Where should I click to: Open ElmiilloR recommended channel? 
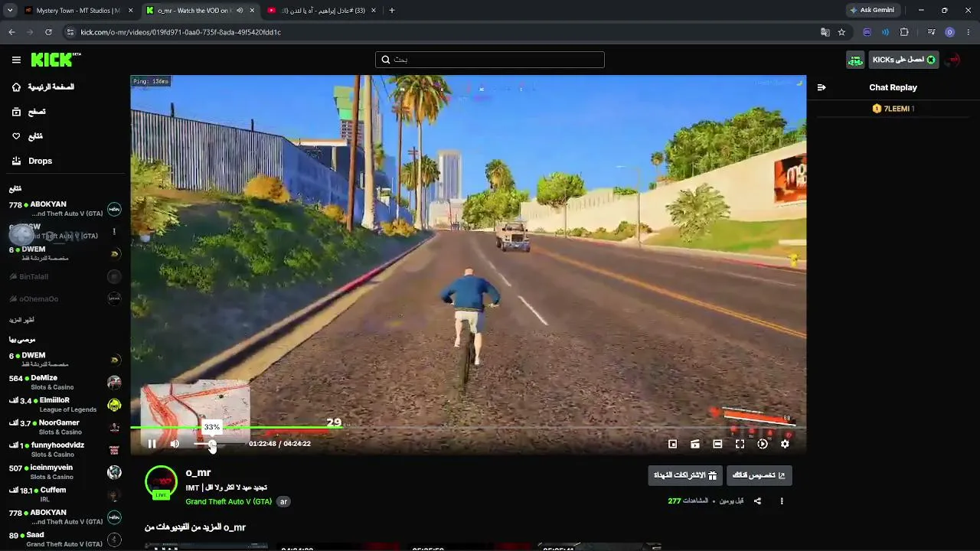(65, 405)
